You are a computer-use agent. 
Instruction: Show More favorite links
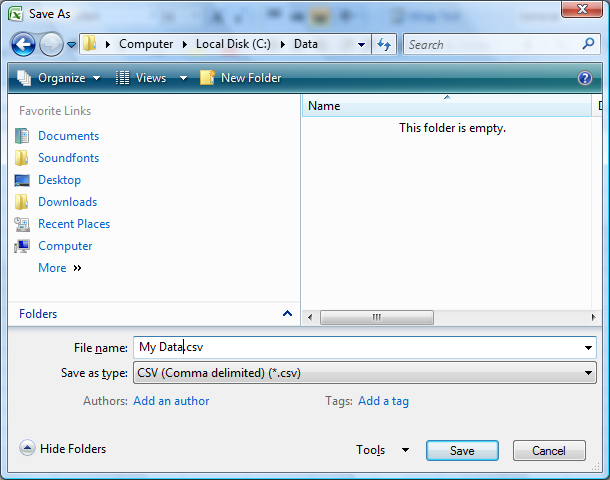click(60, 268)
